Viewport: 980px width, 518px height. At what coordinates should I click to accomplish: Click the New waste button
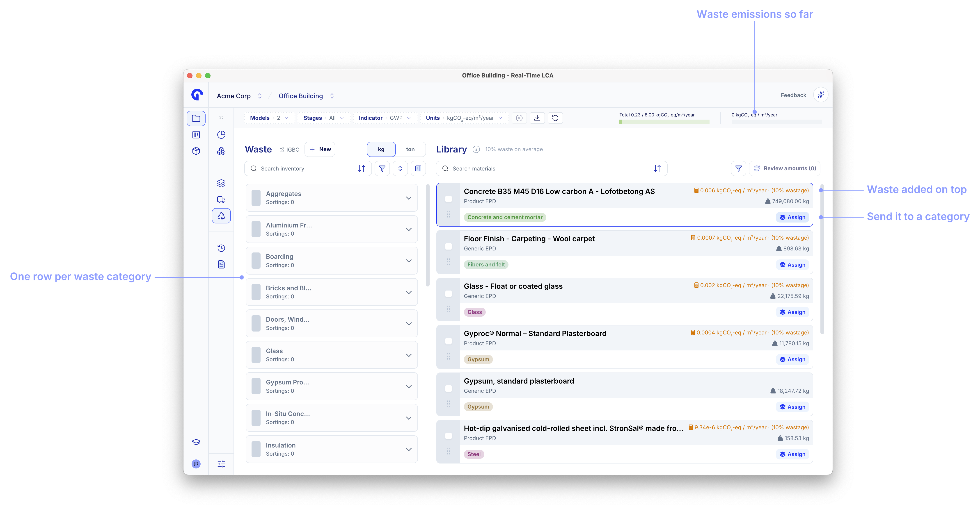320,149
